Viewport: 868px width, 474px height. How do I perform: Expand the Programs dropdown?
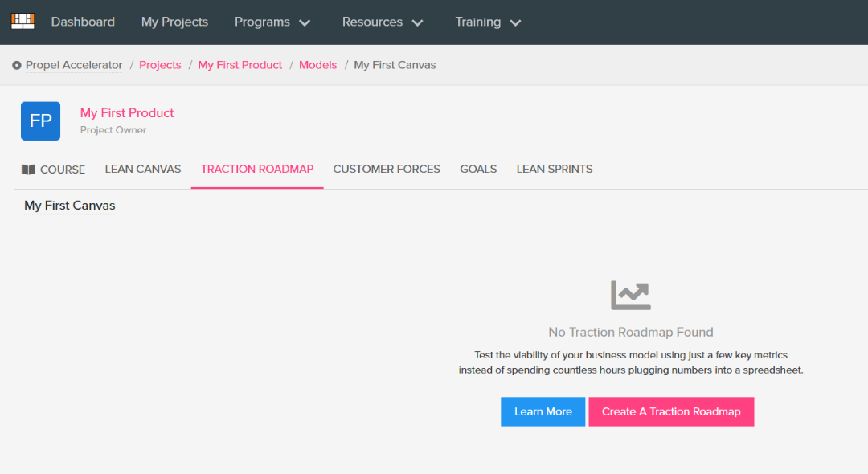tap(272, 22)
